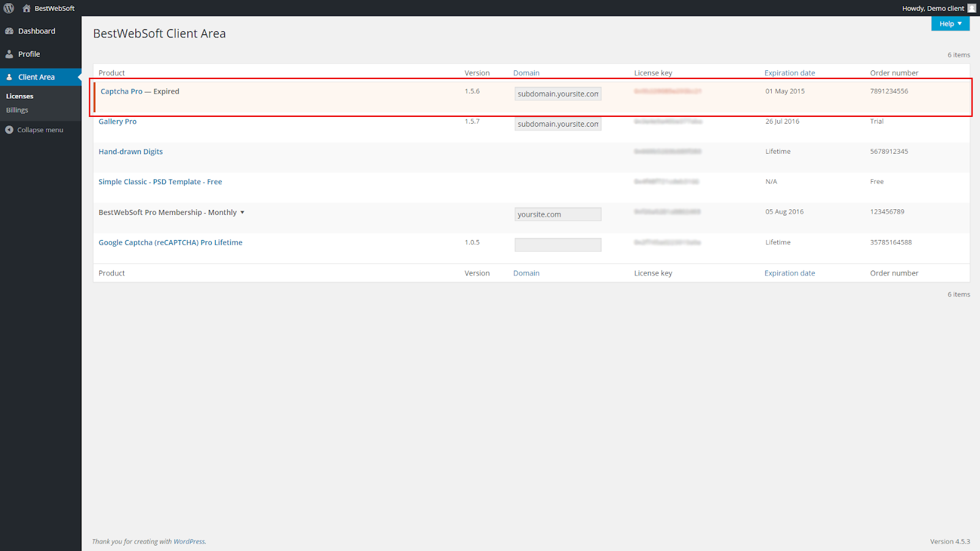The width and height of the screenshot is (980, 551).
Task: Click order number 7891234556
Action: tap(889, 91)
